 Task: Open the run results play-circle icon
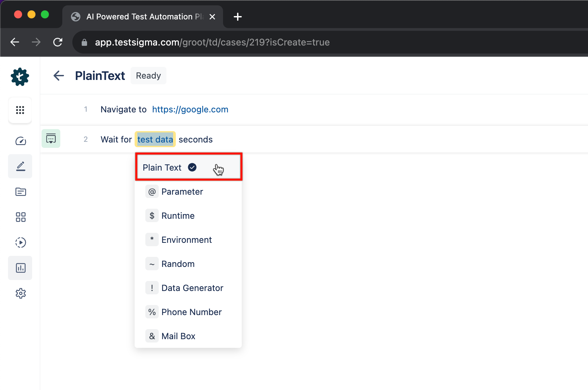click(x=20, y=242)
